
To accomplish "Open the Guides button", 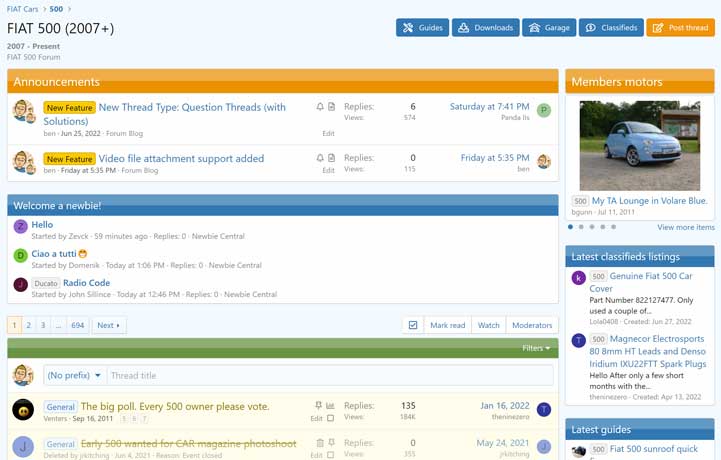I will [422, 28].
